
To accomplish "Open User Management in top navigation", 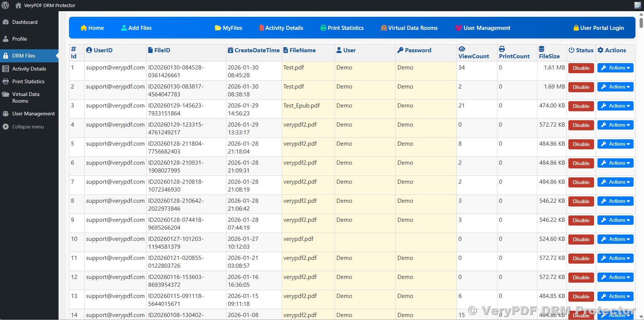I will (x=483, y=28).
